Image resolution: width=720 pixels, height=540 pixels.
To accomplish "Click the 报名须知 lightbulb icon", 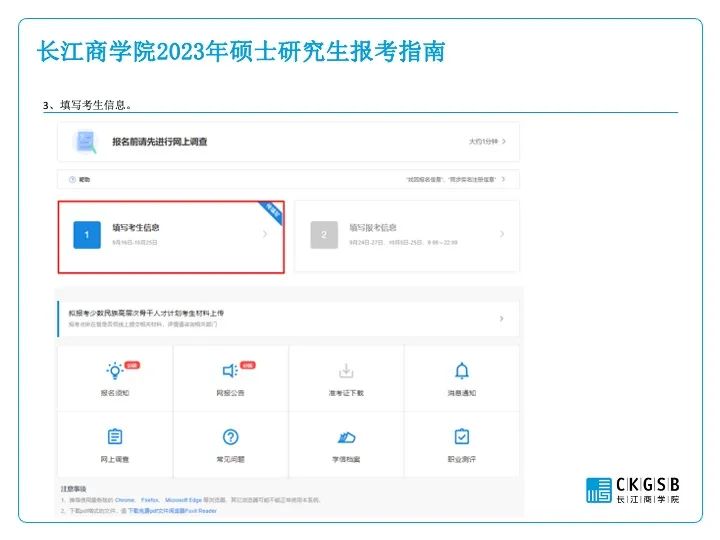I will tap(115, 371).
